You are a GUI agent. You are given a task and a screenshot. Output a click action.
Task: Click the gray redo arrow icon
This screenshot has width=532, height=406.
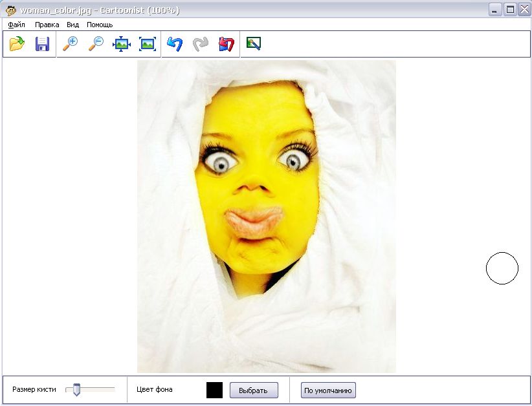201,44
